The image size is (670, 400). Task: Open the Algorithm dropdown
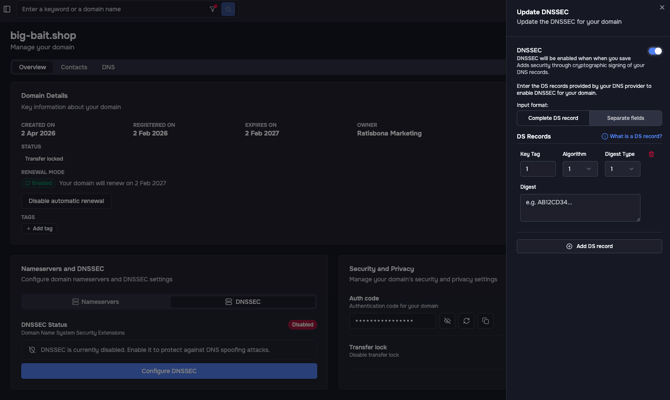(580, 169)
